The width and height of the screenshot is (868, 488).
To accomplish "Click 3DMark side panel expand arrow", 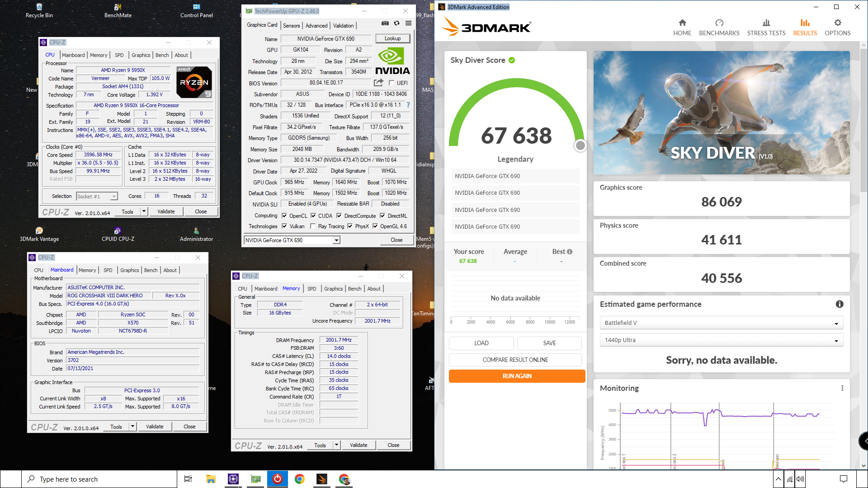I will (x=864, y=441).
